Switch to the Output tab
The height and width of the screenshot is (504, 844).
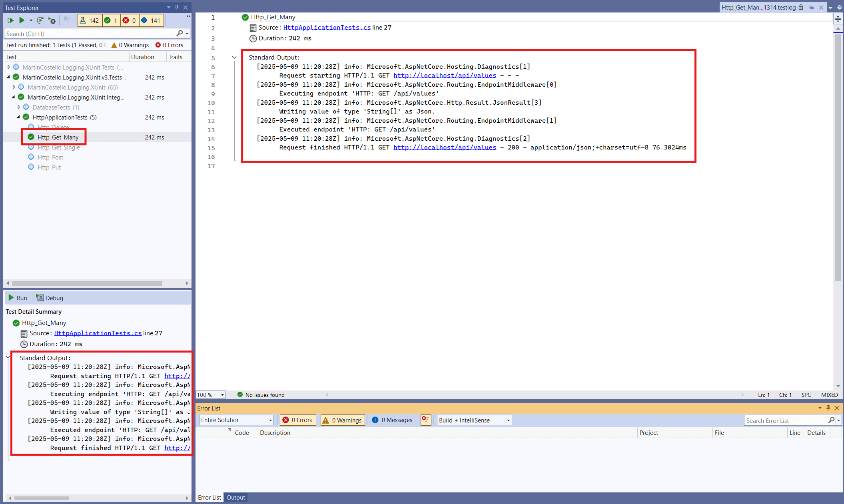[236, 497]
